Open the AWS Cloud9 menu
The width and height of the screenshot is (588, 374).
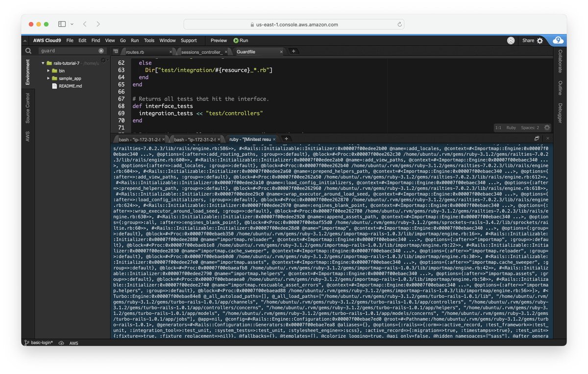pyautogui.click(x=47, y=41)
